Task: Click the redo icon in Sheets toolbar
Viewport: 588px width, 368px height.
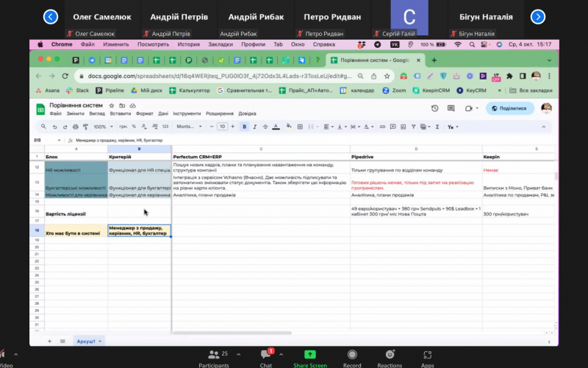Action: 65,127
